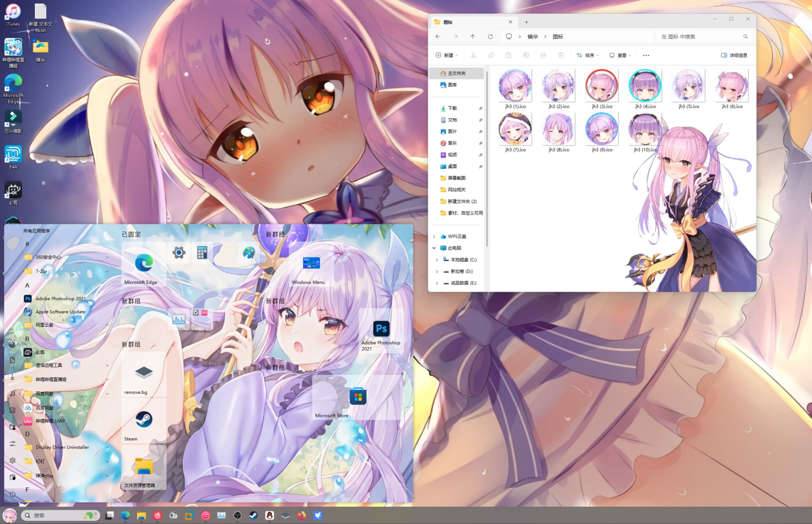812x524 pixels.
Task: Expand the 本地磁盘 (C:) tree node
Action: (x=437, y=260)
